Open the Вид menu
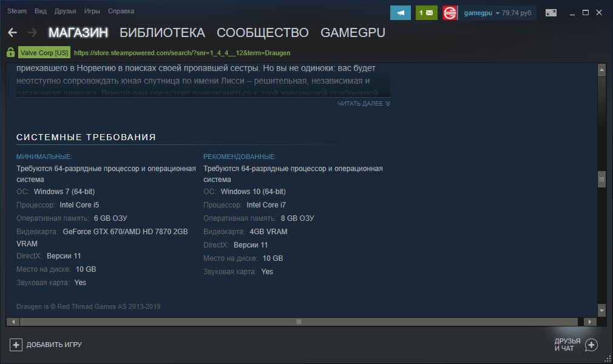This screenshot has height=364, width=613. [x=40, y=11]
